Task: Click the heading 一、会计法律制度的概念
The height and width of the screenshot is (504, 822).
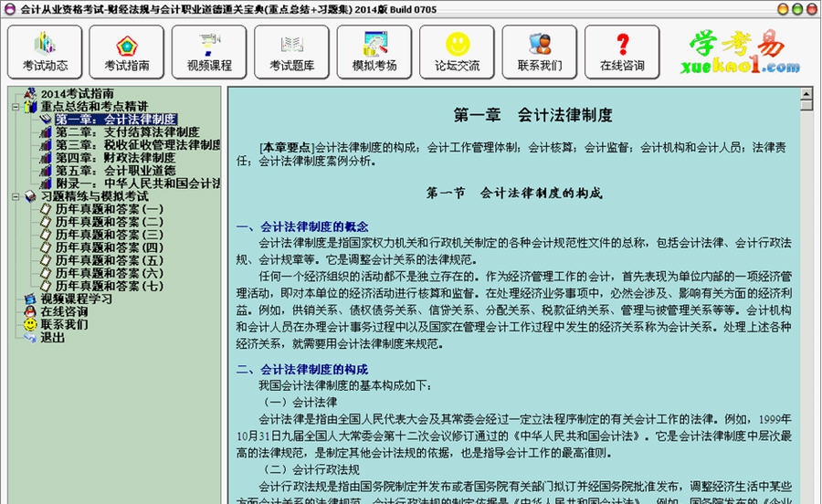Action: tap(302, 226)
